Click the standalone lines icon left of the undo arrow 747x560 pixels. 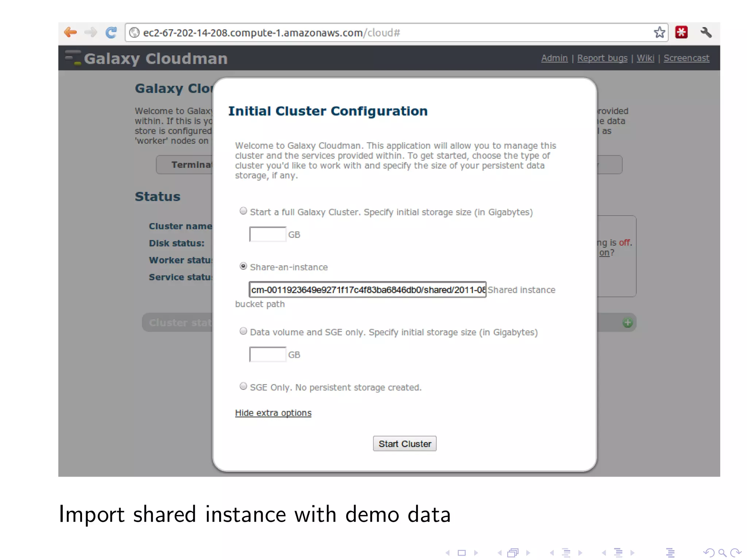[670, 553]
